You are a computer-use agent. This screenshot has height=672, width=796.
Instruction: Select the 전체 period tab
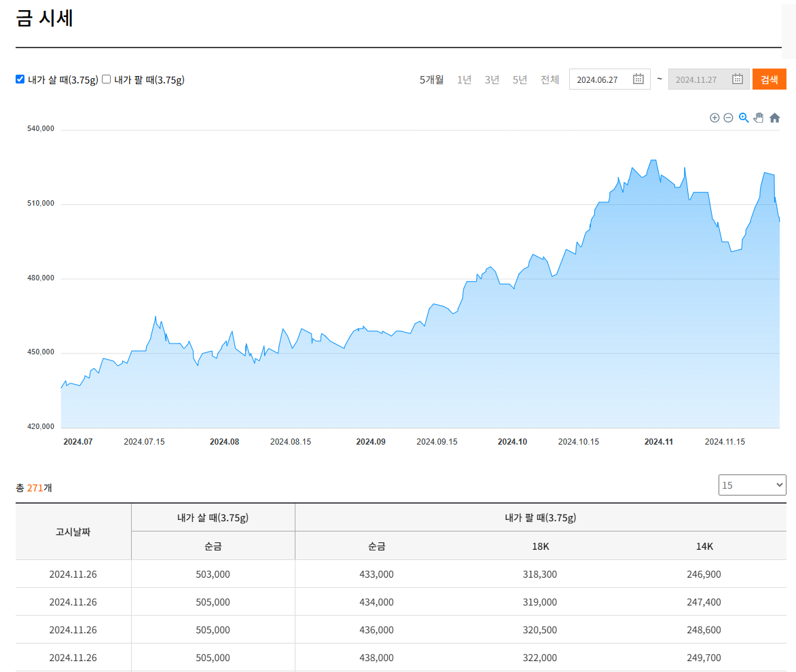549,79
